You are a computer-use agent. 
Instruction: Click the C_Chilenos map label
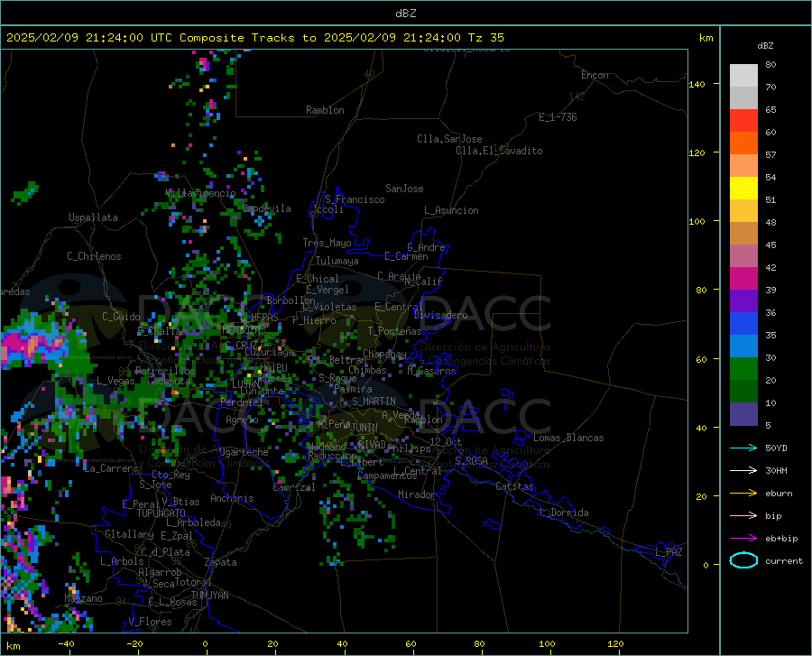click(x=94, y=256)
